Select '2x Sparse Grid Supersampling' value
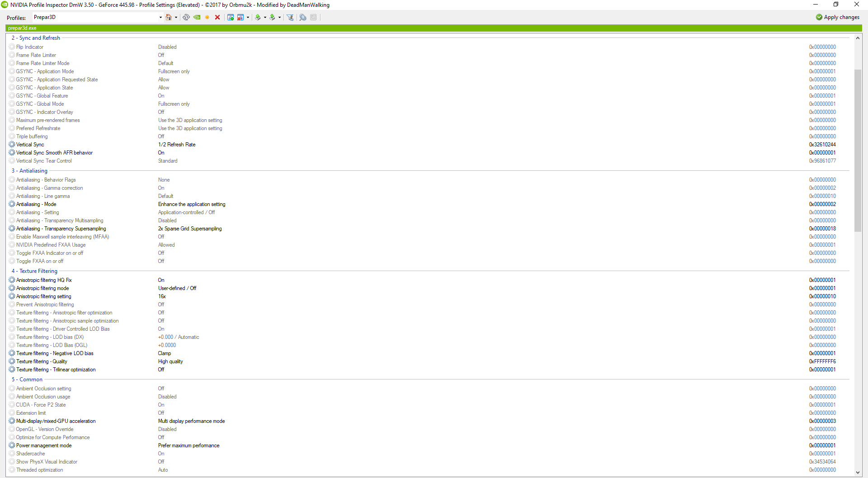Image resolution: width=868 pixels, height=478 pixels. point(190,229)
